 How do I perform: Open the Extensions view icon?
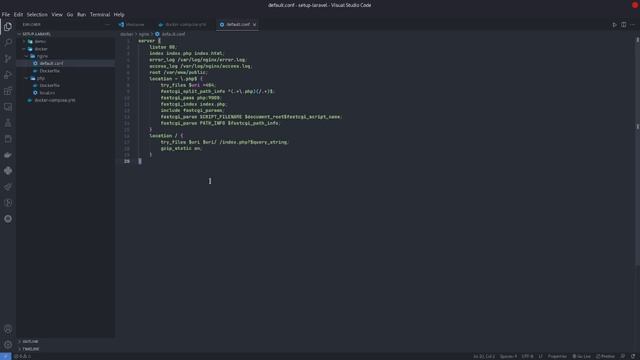point(8,91)
